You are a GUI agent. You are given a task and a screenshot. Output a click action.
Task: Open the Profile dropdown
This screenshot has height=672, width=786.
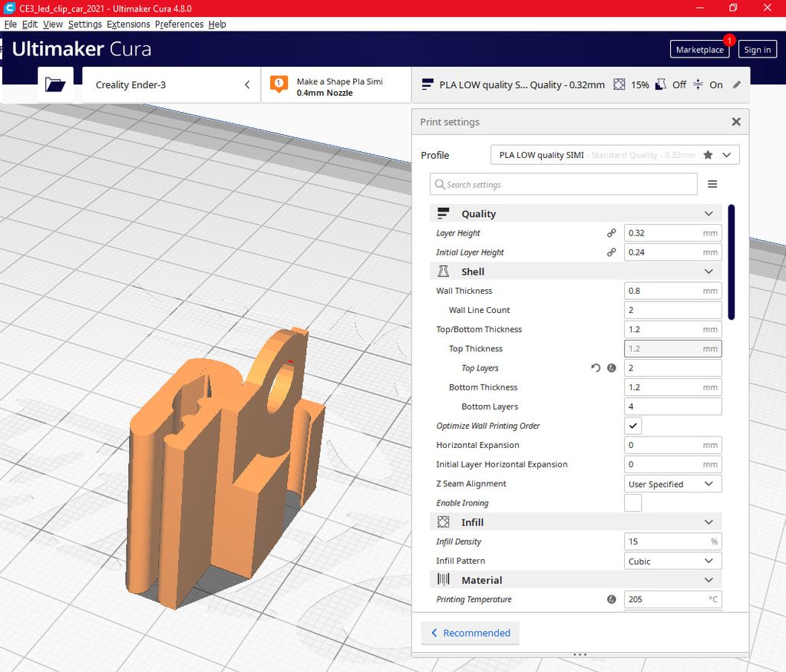click(x=725, y=154)
